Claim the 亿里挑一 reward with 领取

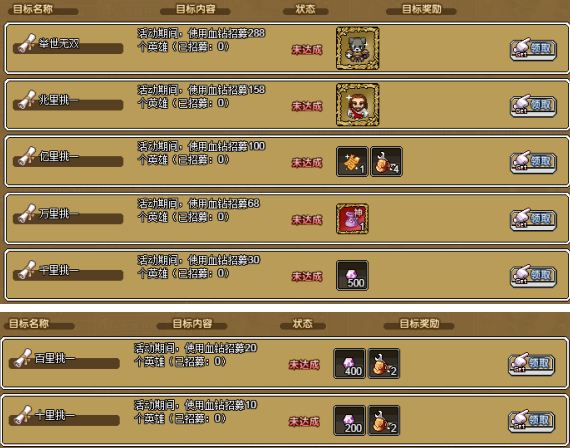[533, 162]
